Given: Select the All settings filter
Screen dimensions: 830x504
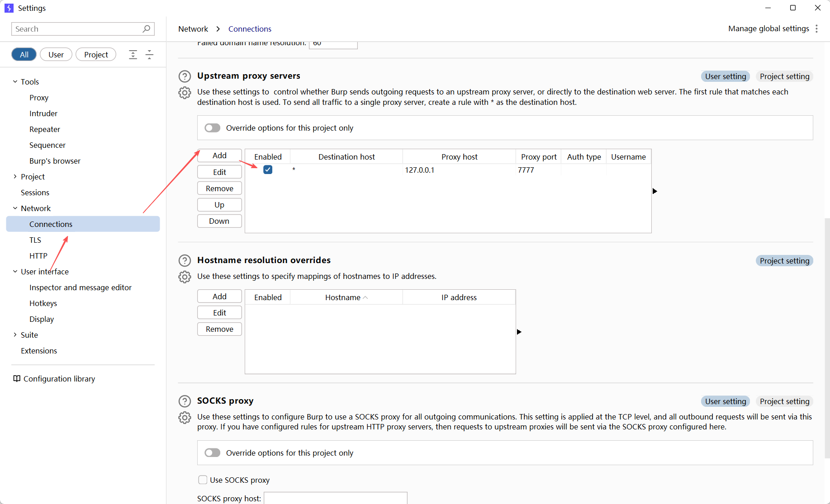Looking at the screenshot, I should click(x=24, y=55).
